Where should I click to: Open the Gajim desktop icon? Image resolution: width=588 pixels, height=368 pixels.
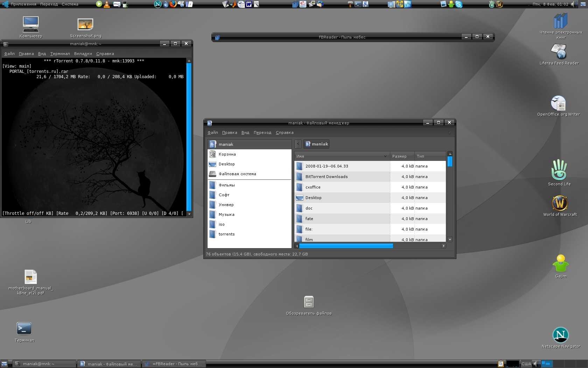560,264
